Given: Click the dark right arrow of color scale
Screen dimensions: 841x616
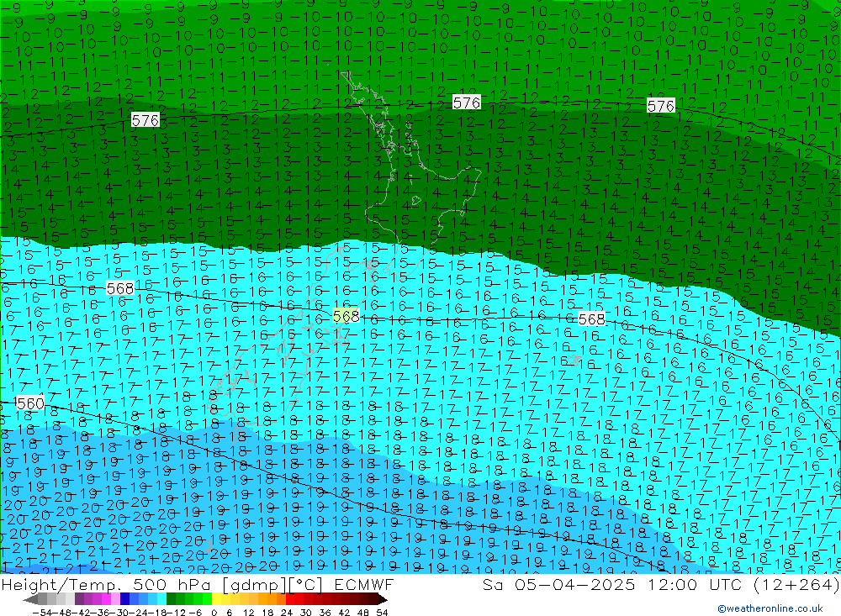Looking at the screenshot, I should 383,599.
